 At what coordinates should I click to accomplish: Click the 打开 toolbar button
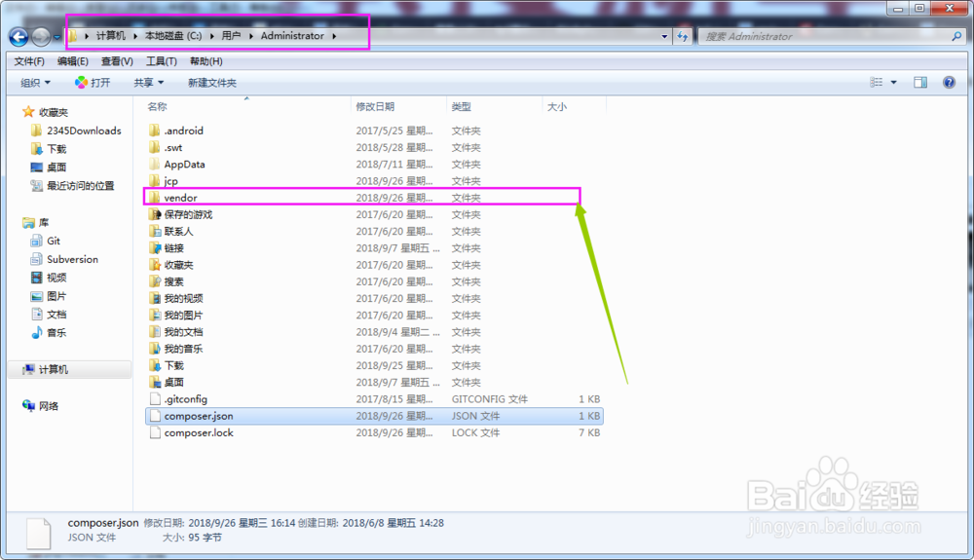click(x=93, y=83)
